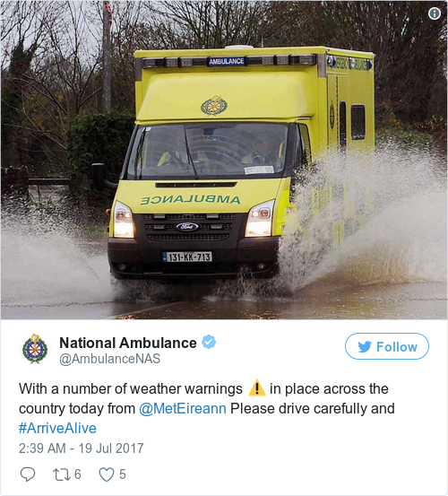This screenshot has height=496, width=448.
Task: Click the blue verified badge checkmark
Action: [209, 342]
